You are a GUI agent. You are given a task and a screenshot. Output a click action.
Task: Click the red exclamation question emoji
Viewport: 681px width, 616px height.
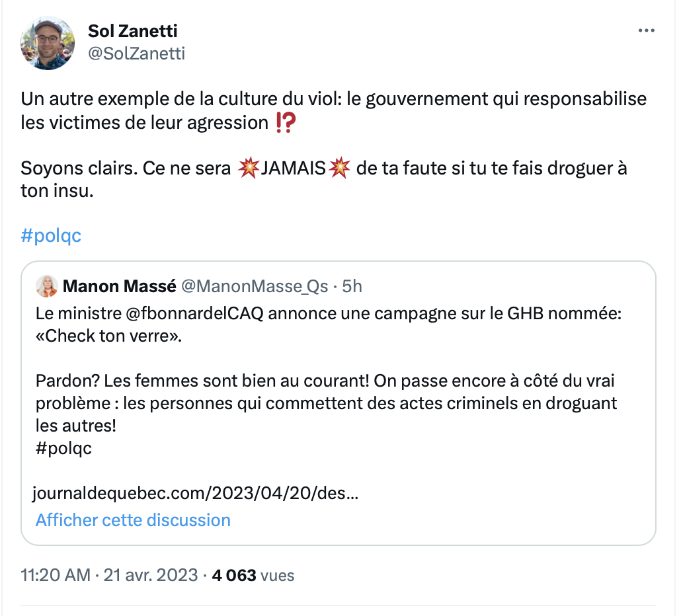click(x=286, y=122)
